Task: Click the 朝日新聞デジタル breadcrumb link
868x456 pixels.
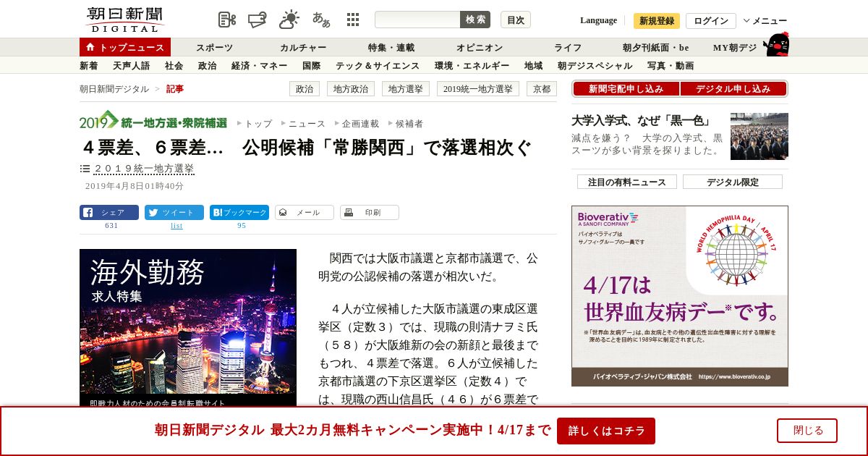Action: [x=114, y=89]
